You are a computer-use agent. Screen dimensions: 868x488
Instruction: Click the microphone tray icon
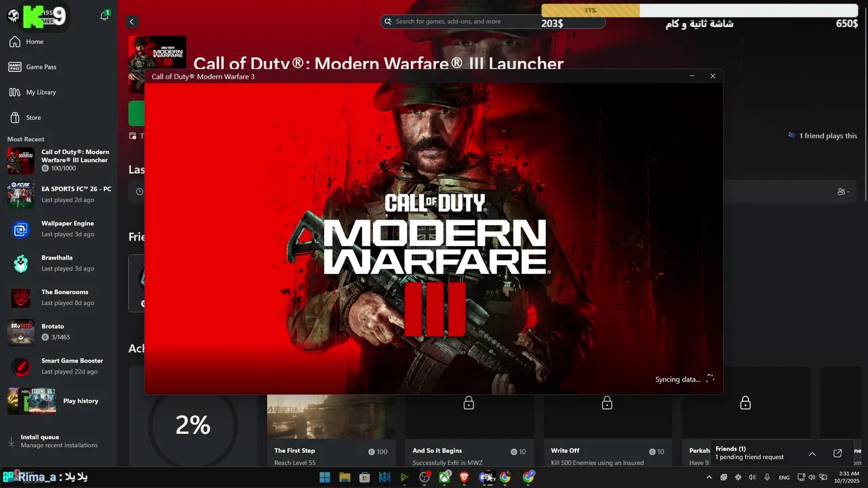(x=767, y=478)
